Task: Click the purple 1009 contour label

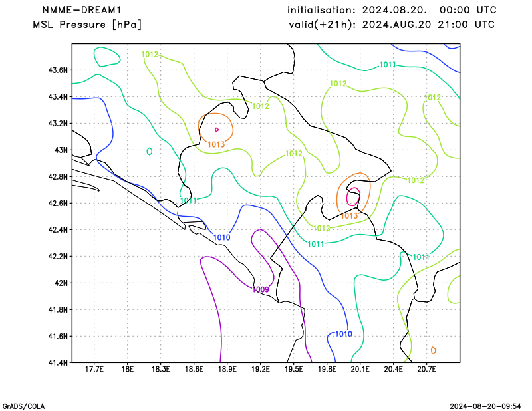Action: [261, 289]
